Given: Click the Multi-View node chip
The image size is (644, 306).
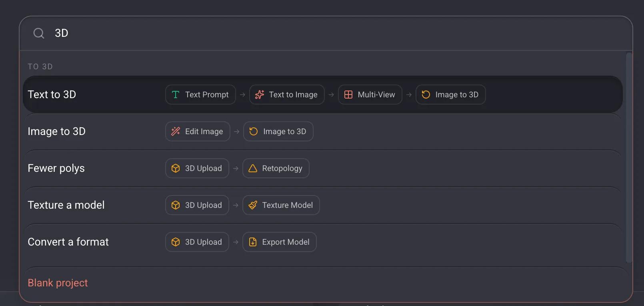Looking at the screenshot, I should pos(370,95).
